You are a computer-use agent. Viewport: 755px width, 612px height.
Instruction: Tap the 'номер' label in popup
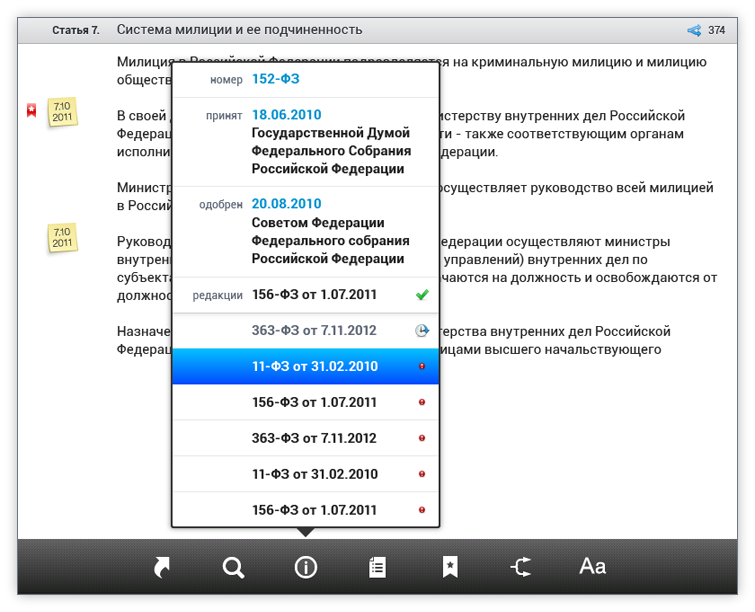[226, 79]
